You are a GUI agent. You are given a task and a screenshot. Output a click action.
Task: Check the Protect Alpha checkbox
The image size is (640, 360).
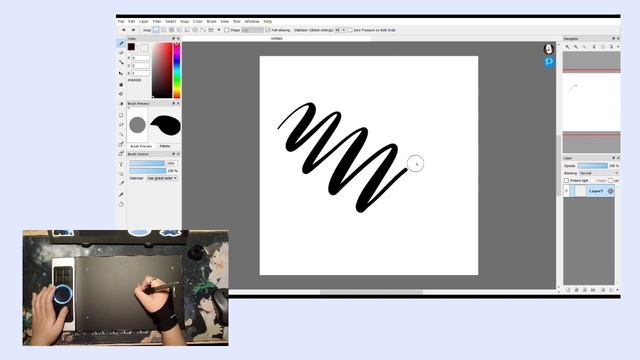click(x=567, y=180)
